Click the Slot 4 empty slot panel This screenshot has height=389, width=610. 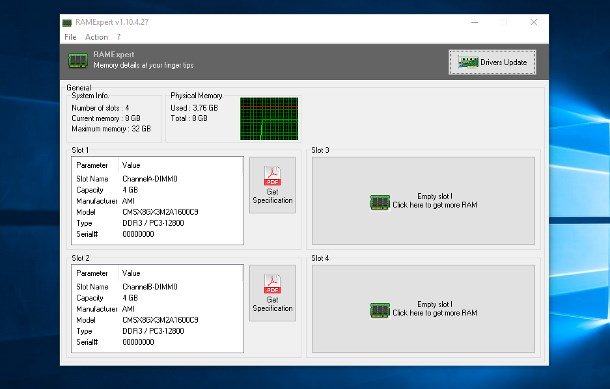(423, 309)
